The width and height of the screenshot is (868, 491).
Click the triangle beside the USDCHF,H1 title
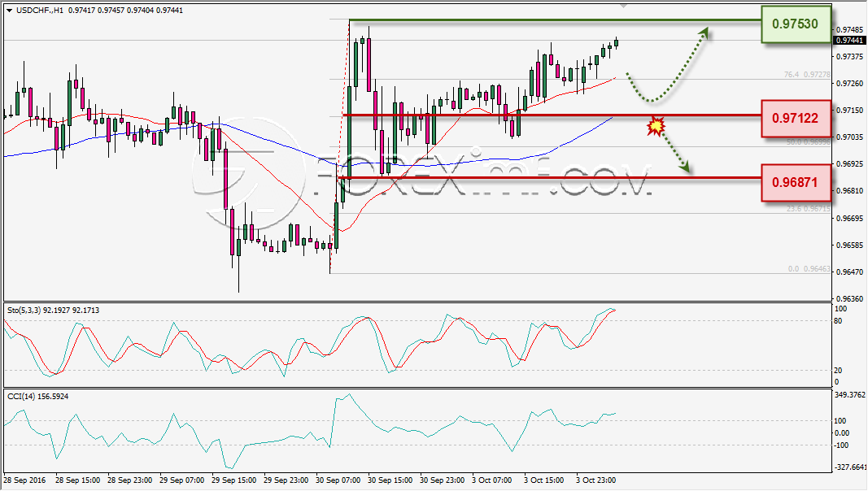click(9, 11)
